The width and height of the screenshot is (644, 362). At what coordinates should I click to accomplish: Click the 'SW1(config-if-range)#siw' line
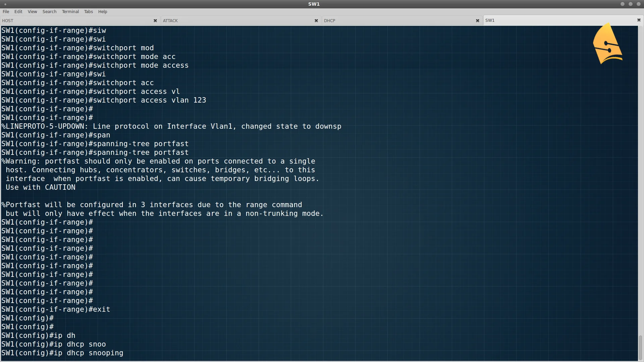[54, 31]
